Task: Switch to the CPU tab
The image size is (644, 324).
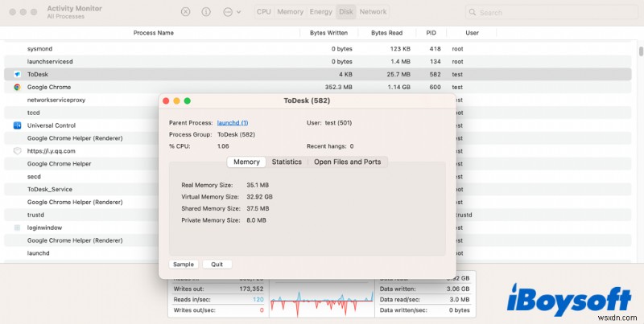Action: (264, 12)
